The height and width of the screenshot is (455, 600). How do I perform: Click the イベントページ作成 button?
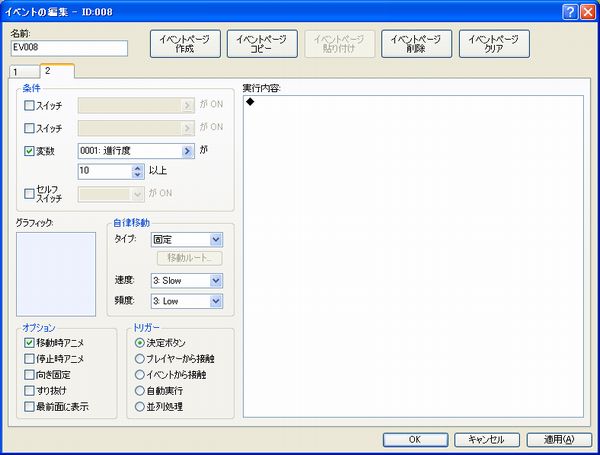pos(185,44)
